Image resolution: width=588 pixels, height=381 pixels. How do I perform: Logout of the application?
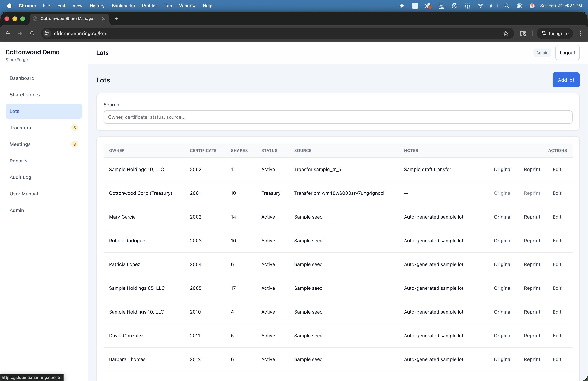[x=567, y=52]
